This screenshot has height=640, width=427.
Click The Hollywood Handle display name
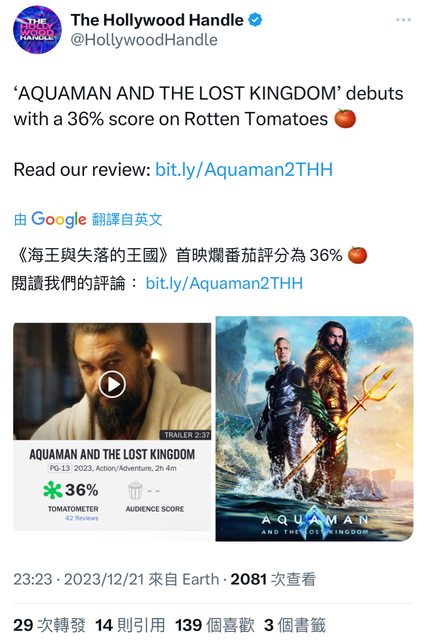click(157, 20)
